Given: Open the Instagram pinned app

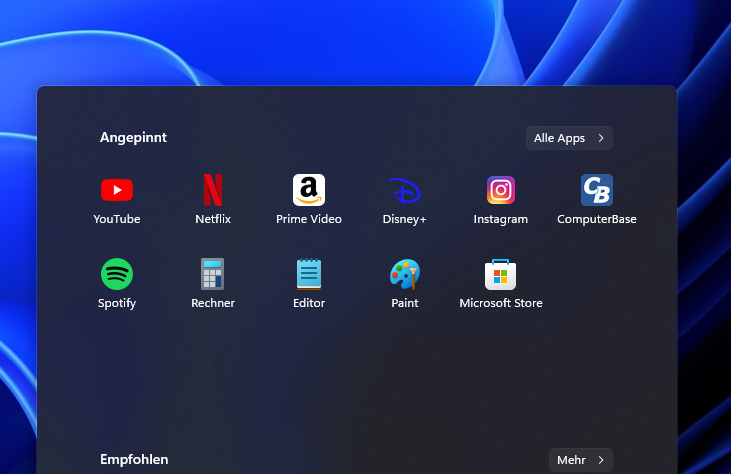Looking at the screenshot, I should pyautogui.click(x=501, y=199).
